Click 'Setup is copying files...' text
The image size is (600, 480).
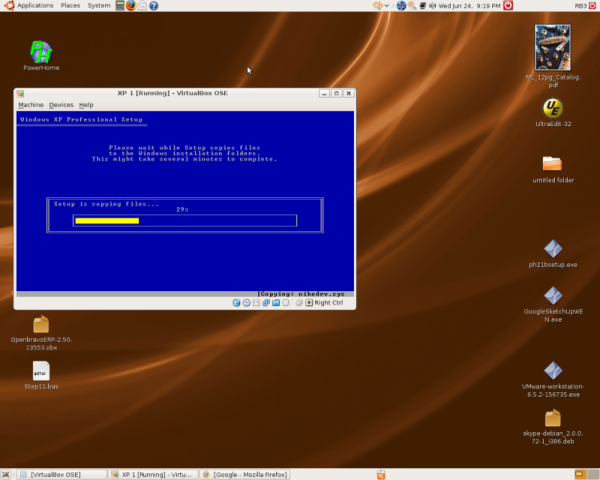point(106,204)
